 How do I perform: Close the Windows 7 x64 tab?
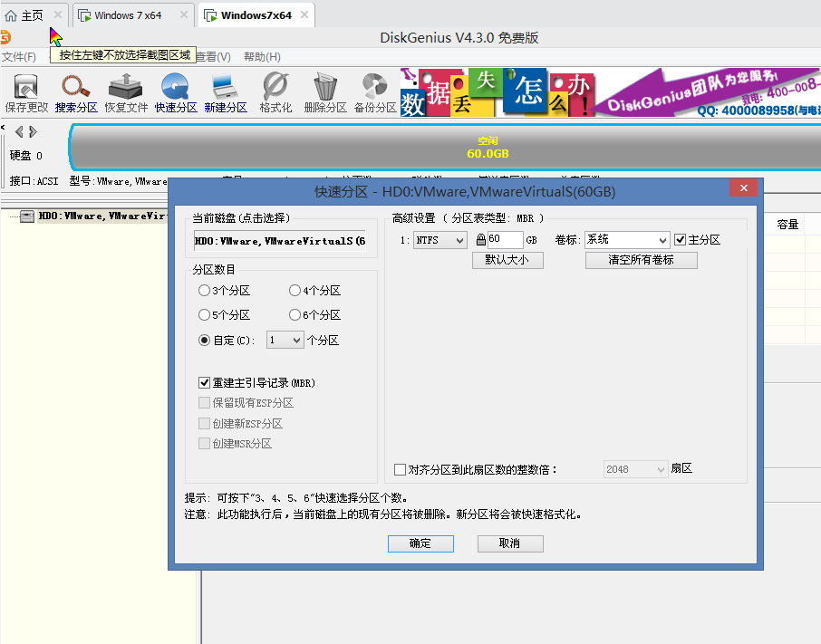pyautogui.click(x=184, y=15)
